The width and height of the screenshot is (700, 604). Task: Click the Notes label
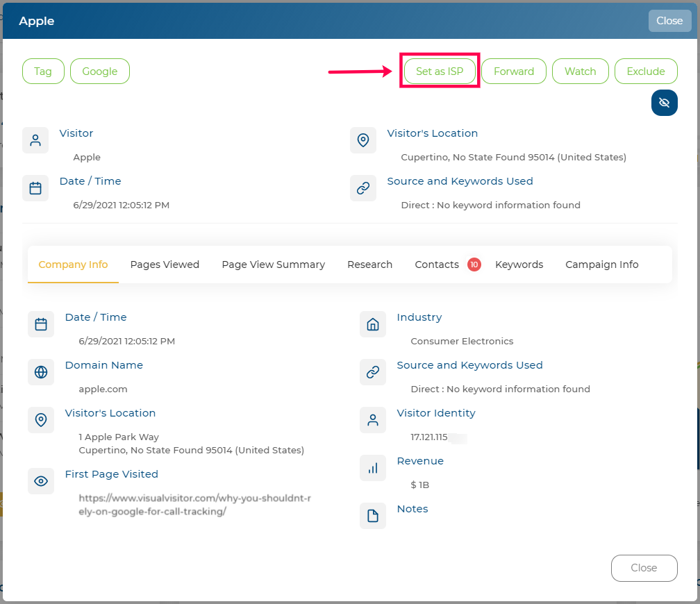(412, 509)
